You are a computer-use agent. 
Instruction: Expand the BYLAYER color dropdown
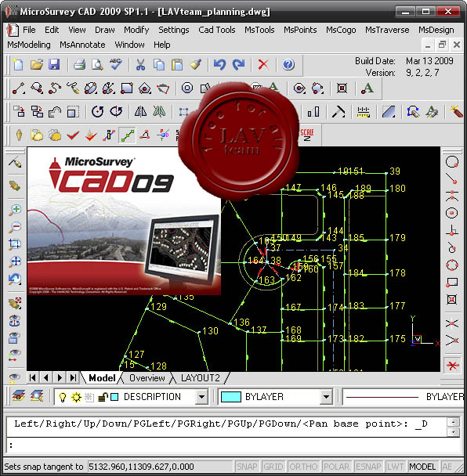click(x=326, y=396)
